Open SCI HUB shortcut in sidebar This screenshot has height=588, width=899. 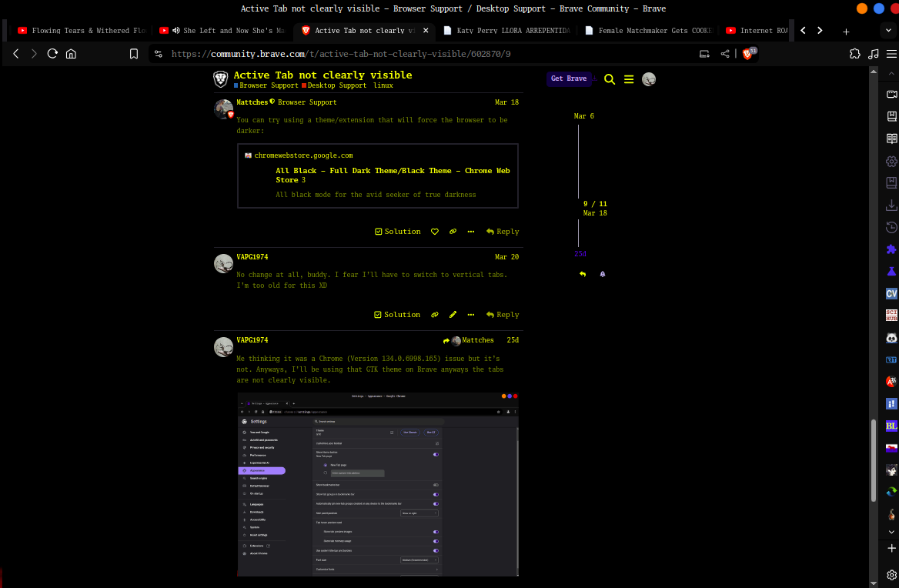891,316
